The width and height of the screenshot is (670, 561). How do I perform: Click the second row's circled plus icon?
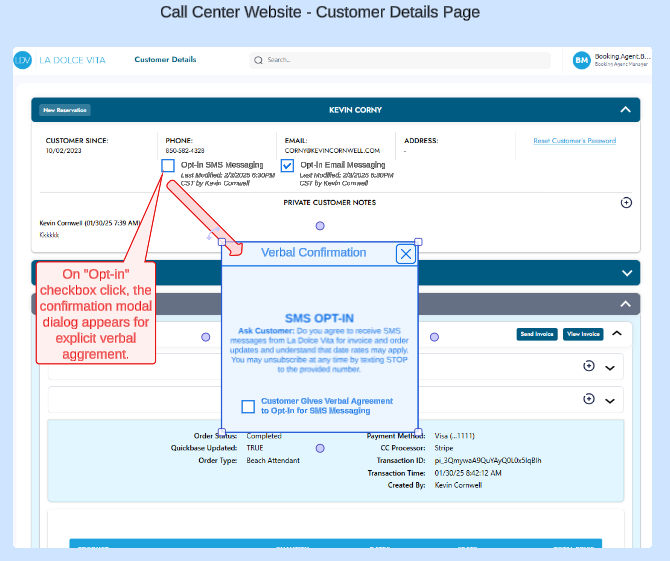click(589, 399)
